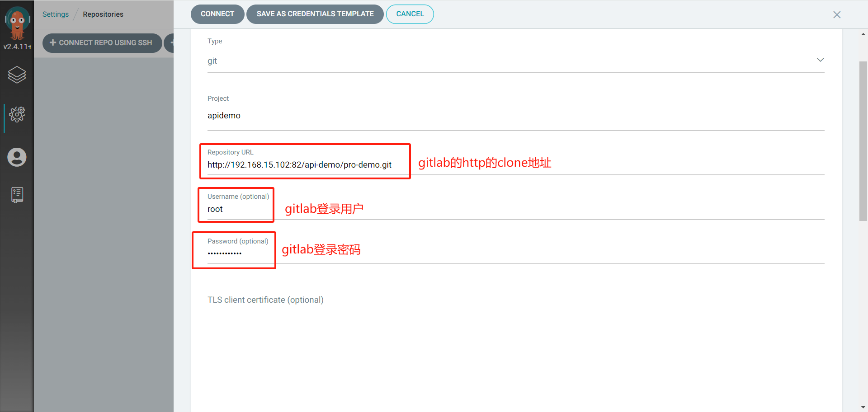Open the Documentation icon in the sidebar
This screenshot has width=868, height=412.
(x=17, y=194)
